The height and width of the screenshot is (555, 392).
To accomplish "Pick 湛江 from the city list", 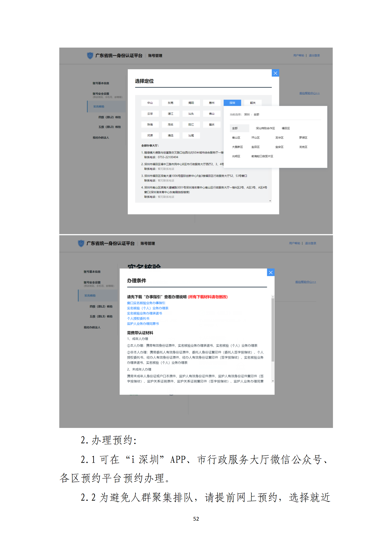I will 170,114.
